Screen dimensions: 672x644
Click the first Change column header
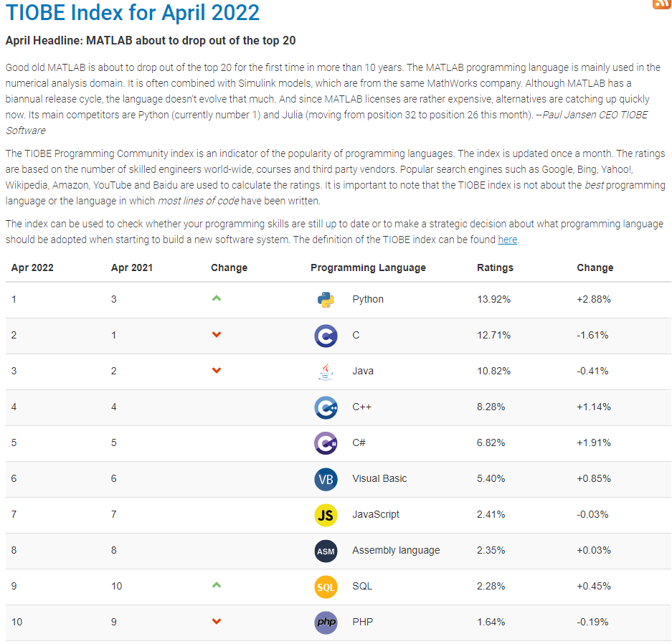pyautogui.click(x=229, y=267)
